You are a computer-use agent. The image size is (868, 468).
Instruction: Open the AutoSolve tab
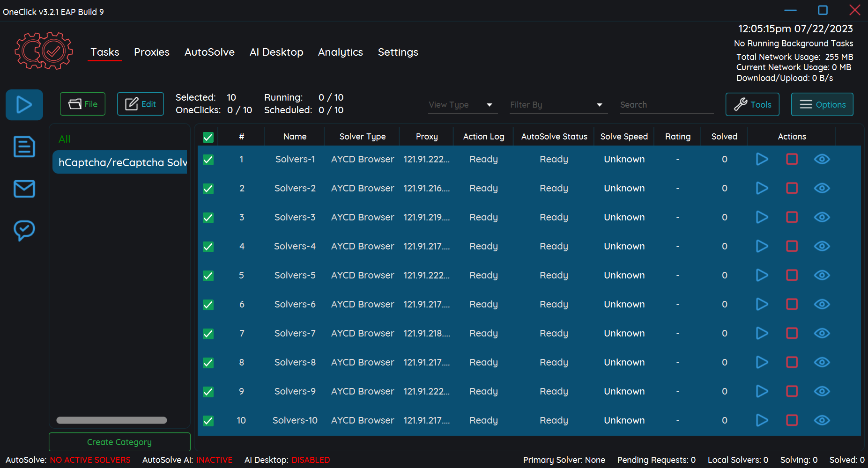tap(209, 52)
